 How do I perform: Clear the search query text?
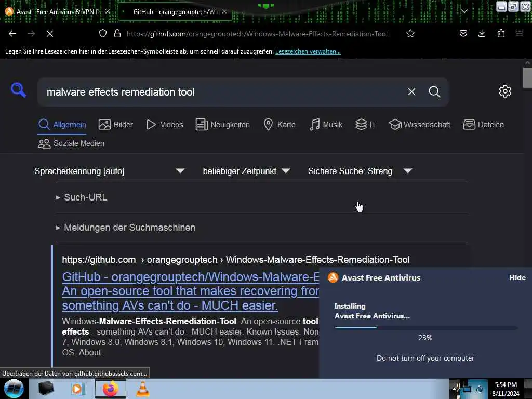[411, 91]
